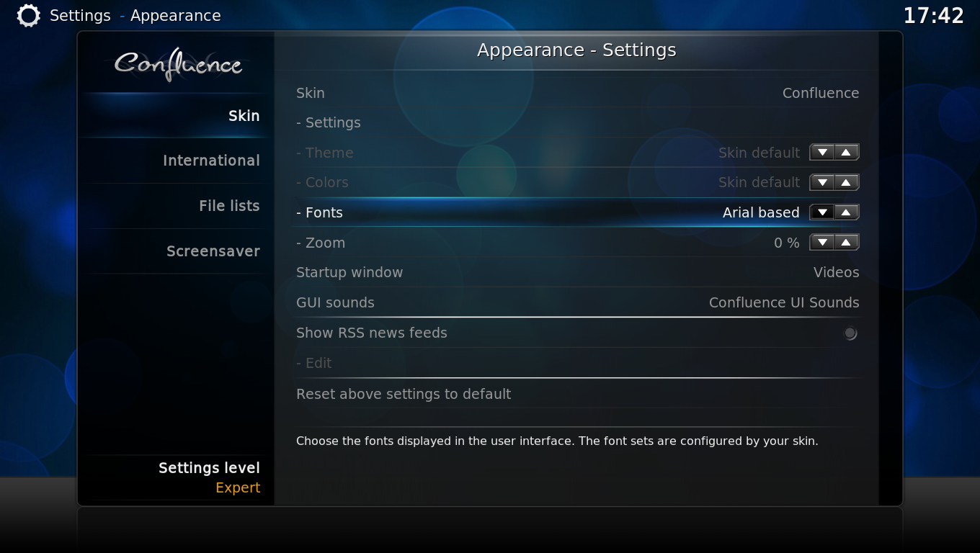Click the Colors up arrow button
The image size is (980, 553).
pyautogui.click(x=847, y=182)
